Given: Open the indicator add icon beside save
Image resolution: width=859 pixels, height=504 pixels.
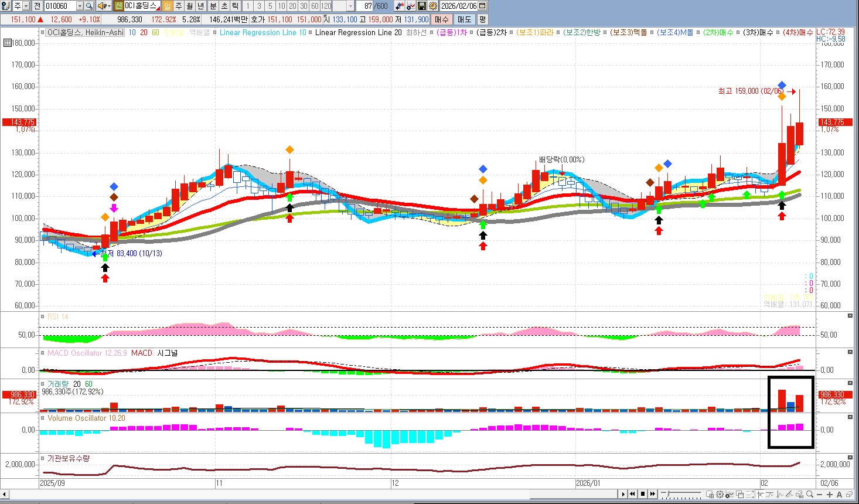Looking at the screenshot, I should [410, 6].
